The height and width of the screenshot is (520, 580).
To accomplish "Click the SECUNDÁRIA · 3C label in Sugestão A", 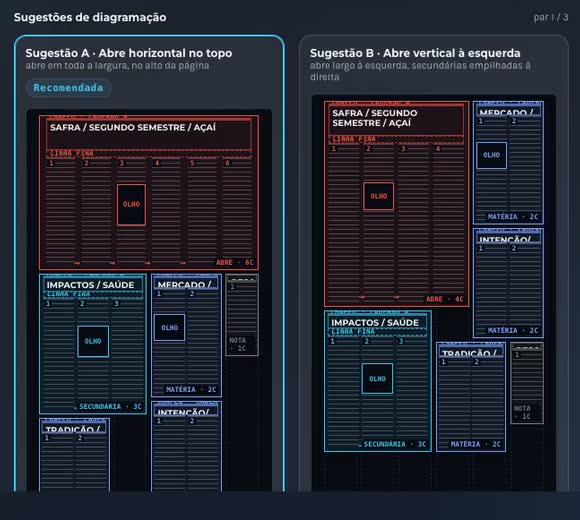I will [110, 406].
